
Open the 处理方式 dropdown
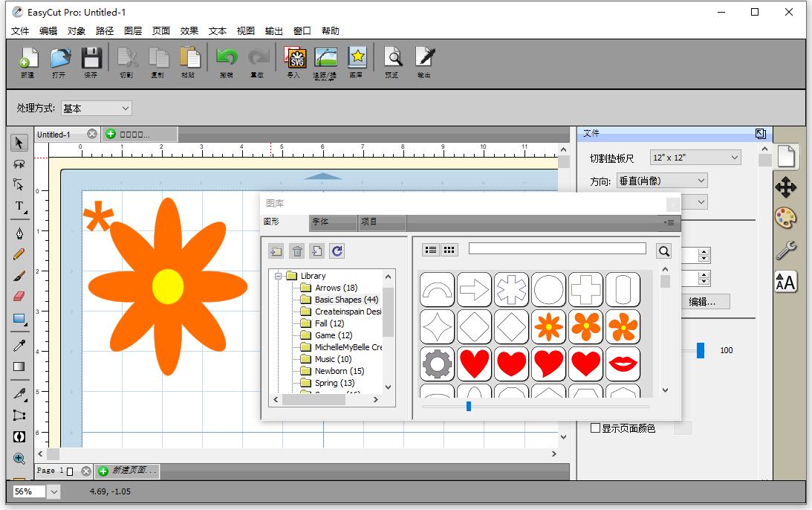(97, 109)
